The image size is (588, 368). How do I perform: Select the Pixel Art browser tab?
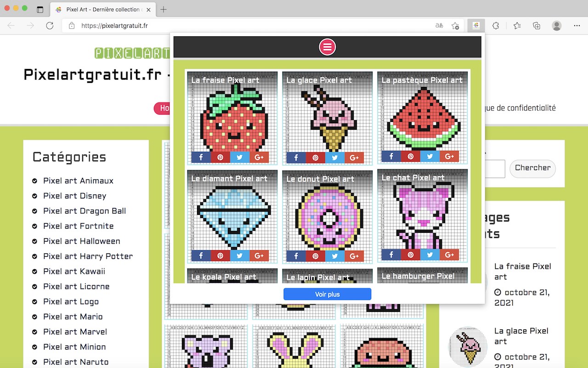[x=102, y=9]
